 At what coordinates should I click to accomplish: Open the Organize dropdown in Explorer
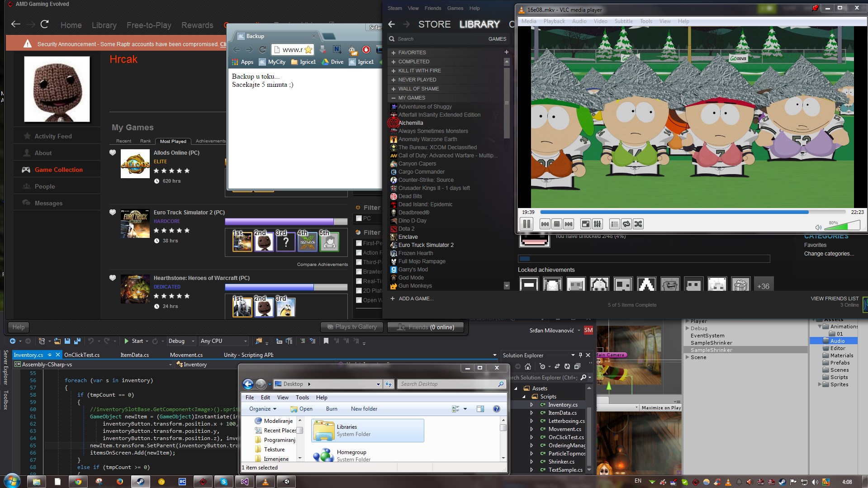(x=263, y=409)
